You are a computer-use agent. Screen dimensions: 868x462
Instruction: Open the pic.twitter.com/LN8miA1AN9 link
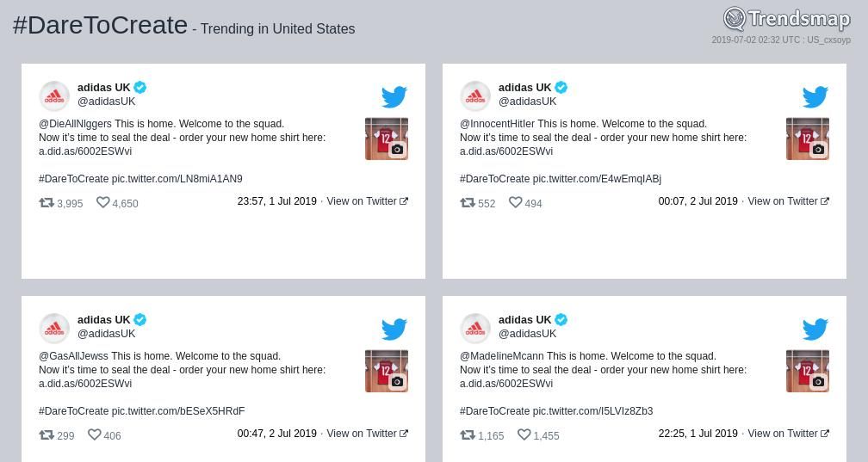click(x=177, y=179)
